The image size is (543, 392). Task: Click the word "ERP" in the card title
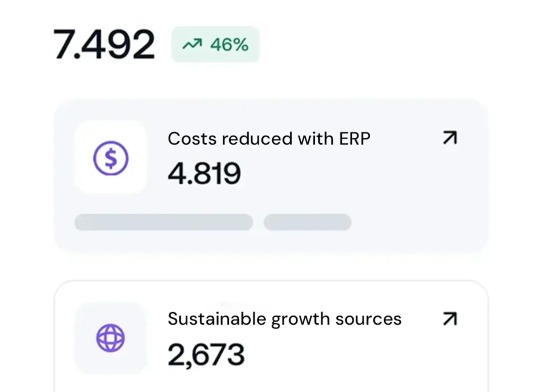pyautogui.click(x=354, y=139)
